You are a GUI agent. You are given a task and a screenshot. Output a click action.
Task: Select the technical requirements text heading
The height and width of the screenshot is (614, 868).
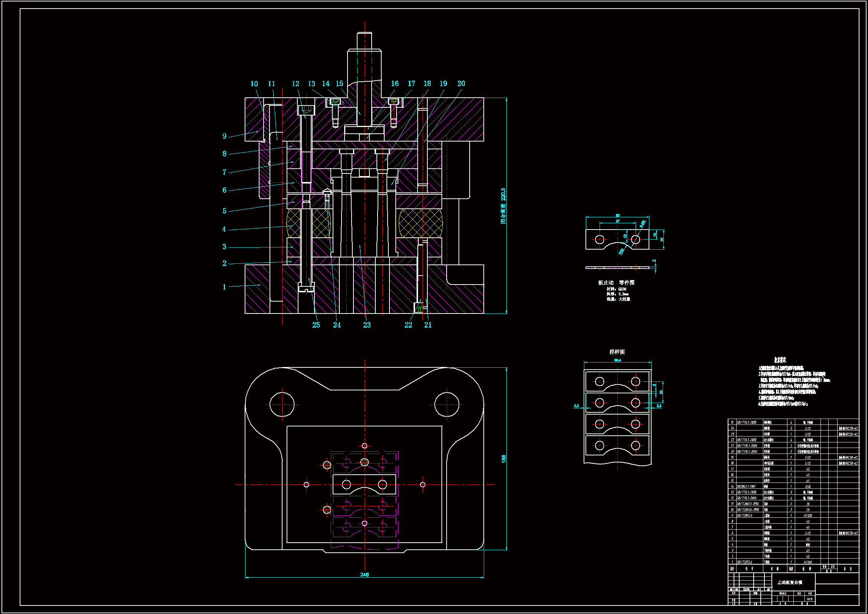780,360
